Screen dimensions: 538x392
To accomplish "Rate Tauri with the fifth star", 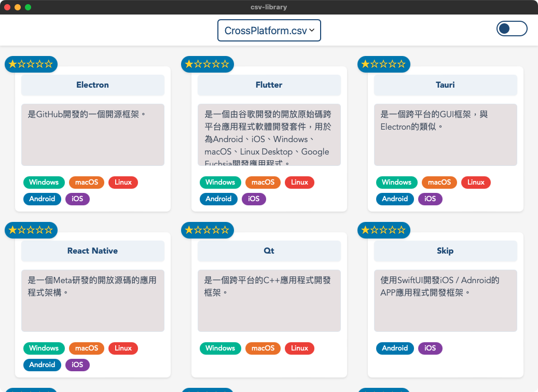I will [402, 64].
